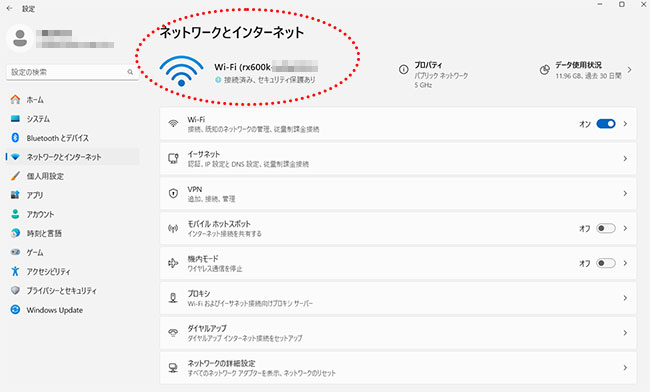Click the システム monitor icon
Image resolution: width=650 pixels, height=392 pixels.
coord(15,119)
